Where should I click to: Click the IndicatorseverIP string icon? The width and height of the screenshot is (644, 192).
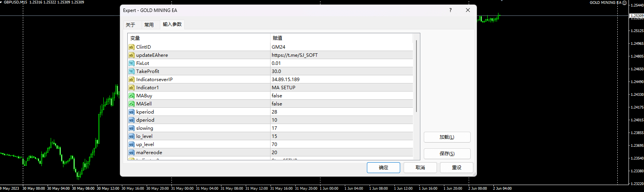[x=131, y=80]
